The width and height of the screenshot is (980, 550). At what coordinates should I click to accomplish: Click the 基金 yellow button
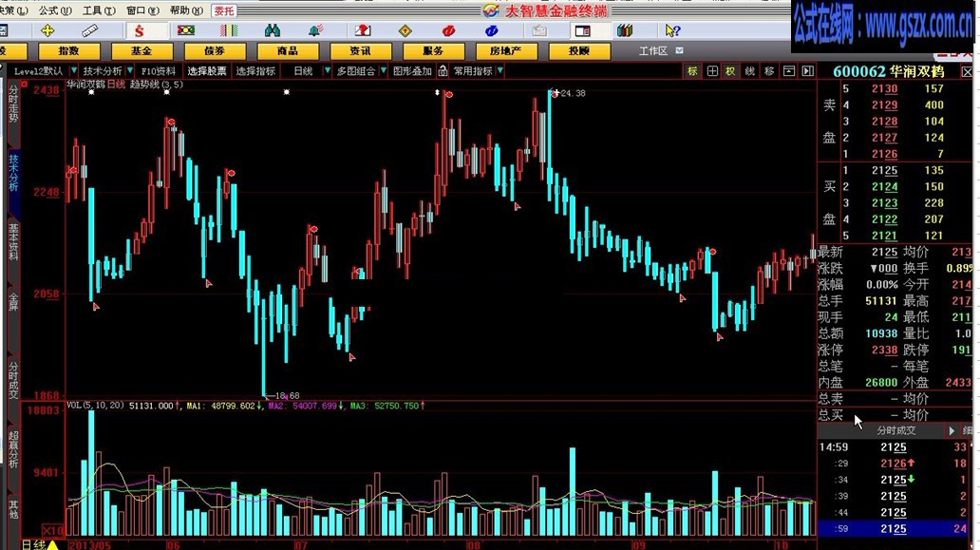pos(141,50)
